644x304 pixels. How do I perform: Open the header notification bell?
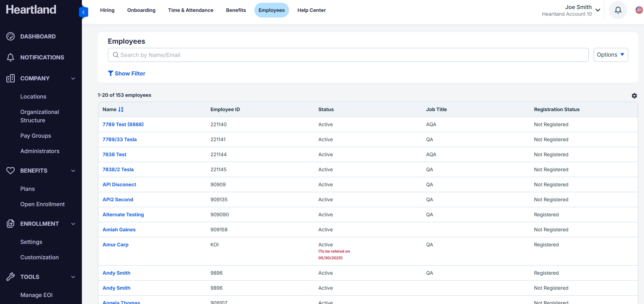[618, 10]
